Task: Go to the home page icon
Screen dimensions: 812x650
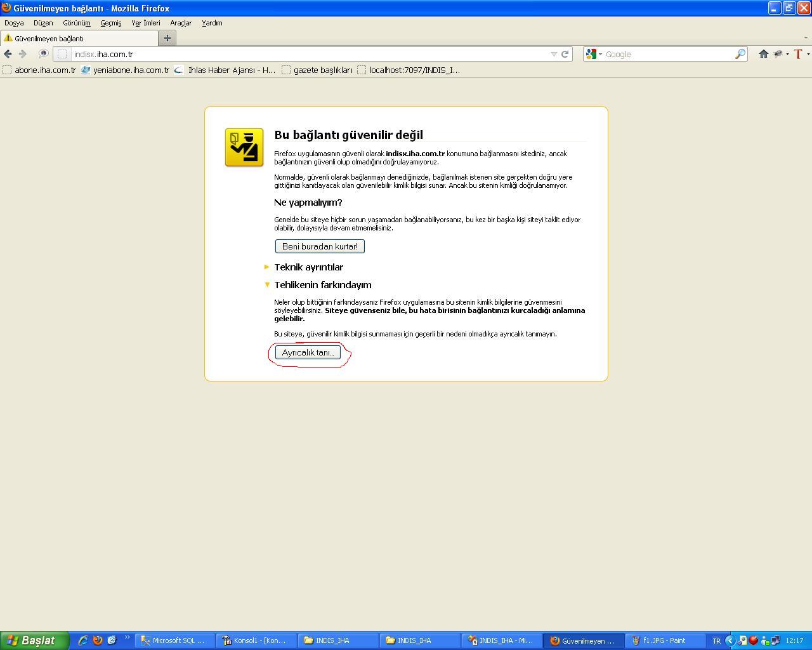Action: click(x=763, y=54)
